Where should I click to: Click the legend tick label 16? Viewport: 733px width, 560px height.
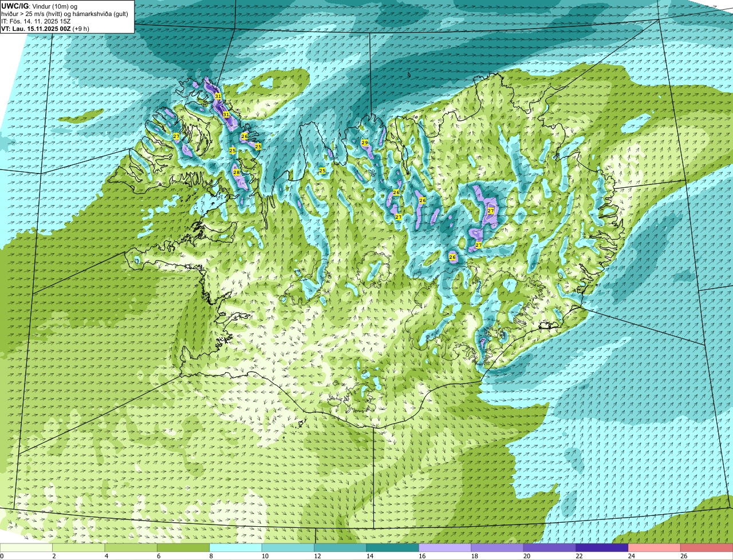(x=421, y=556)
